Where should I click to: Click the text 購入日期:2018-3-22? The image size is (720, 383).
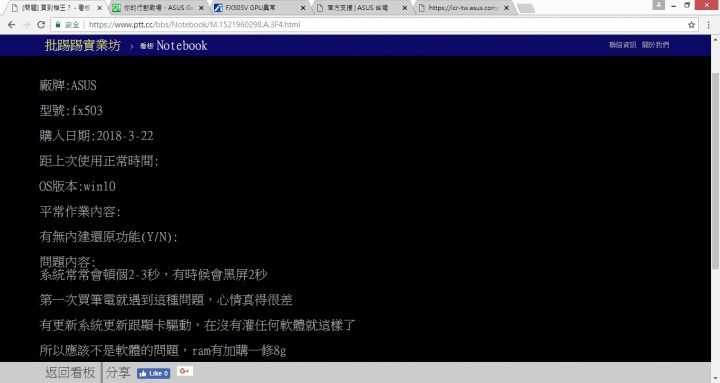(96, 136)
